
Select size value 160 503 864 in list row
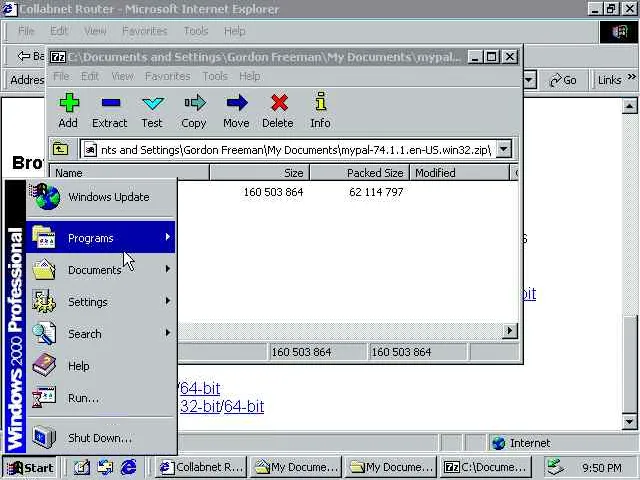coord(273,192)
